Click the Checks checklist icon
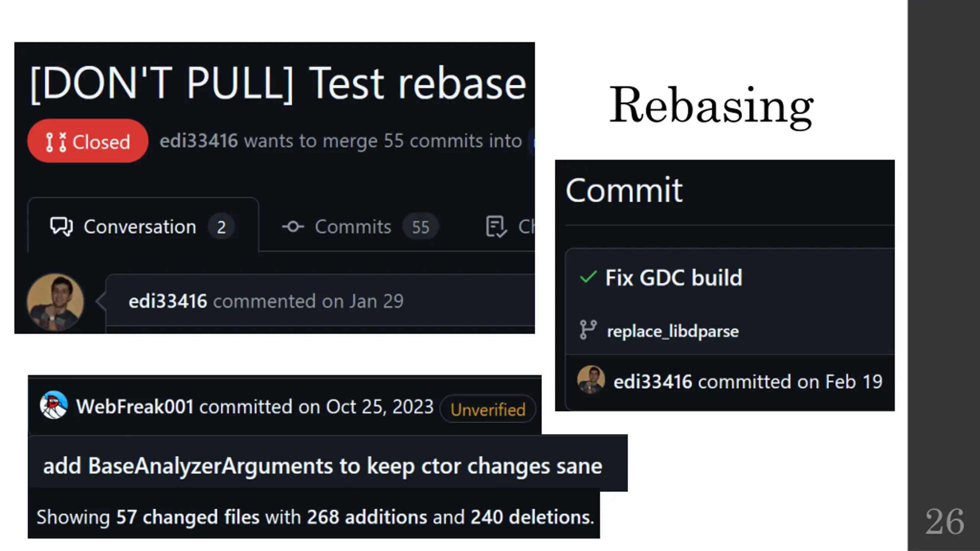 pos(496,227)
